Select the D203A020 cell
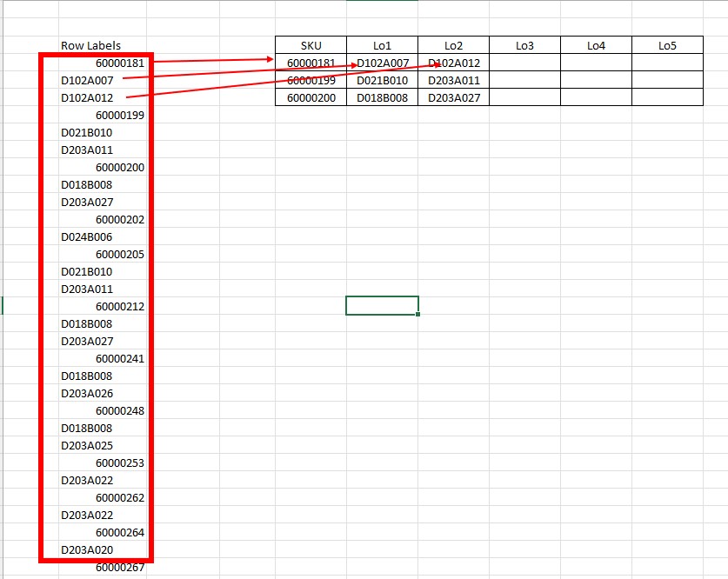 (x=102, y=549)
